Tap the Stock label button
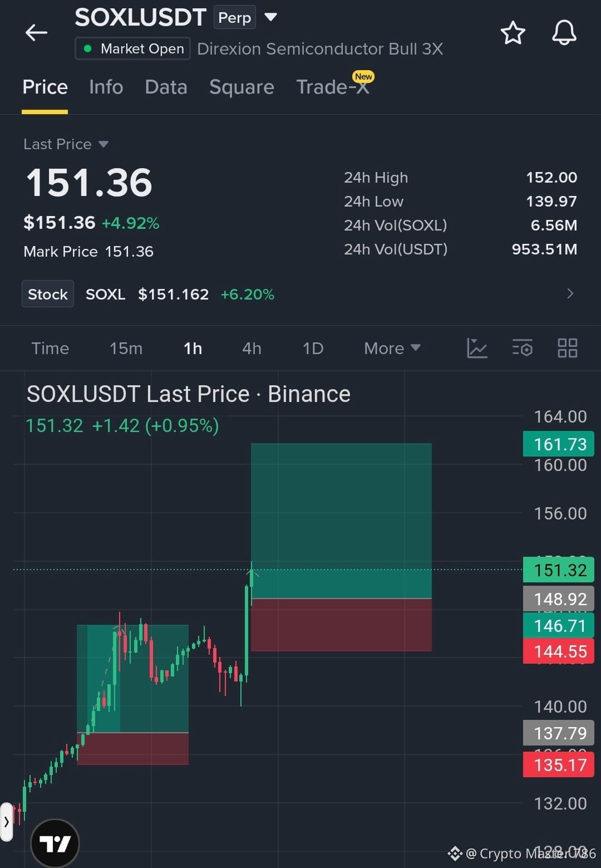This screenshot has height=868, width=601. [48, 294]
